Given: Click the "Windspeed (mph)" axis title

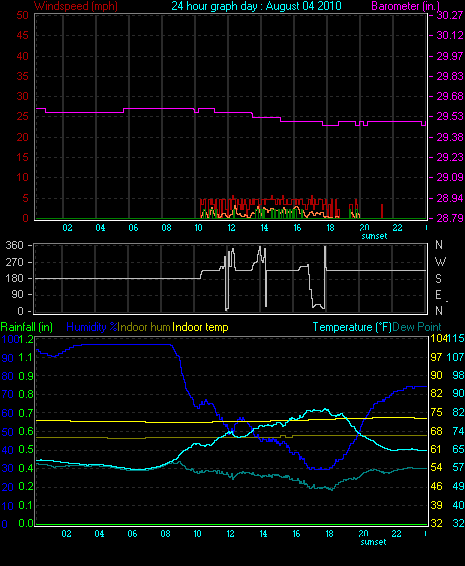Looking at the screenshot, I should [x=76, y=6].
